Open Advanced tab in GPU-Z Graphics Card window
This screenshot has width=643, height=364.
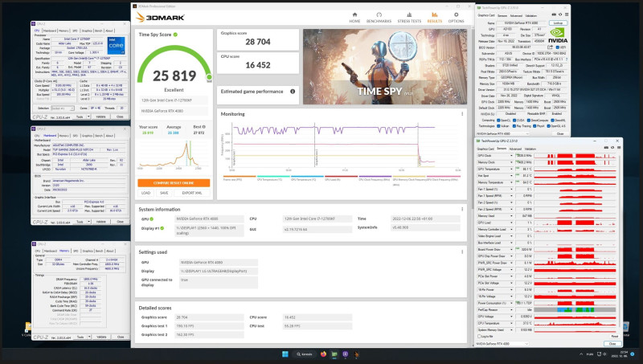click(x=516, y=15)
